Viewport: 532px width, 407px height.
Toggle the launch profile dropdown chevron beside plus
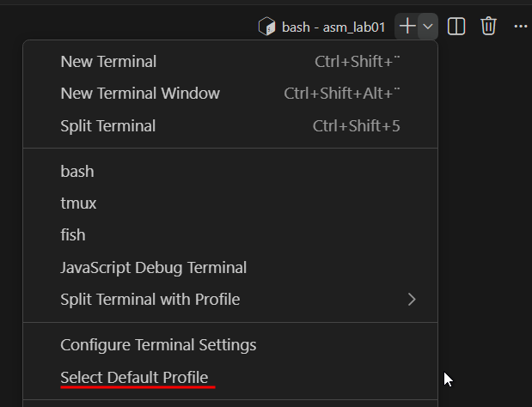coord(428,27)
